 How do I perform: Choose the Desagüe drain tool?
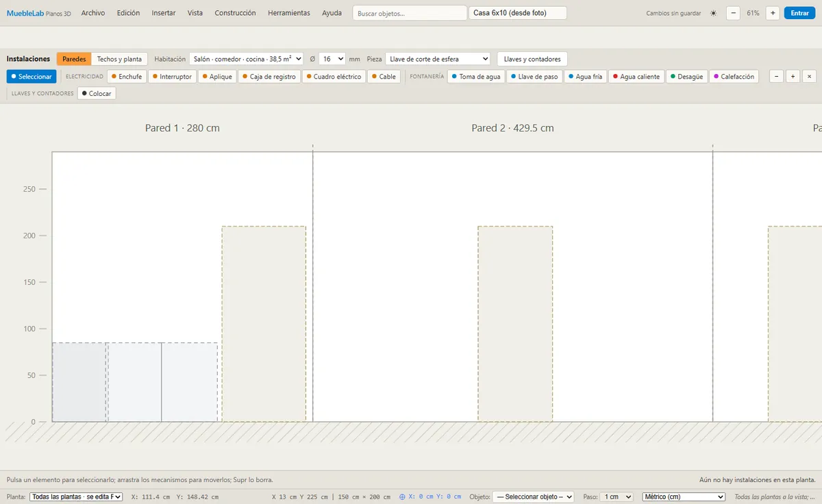(x=686, y=77)
